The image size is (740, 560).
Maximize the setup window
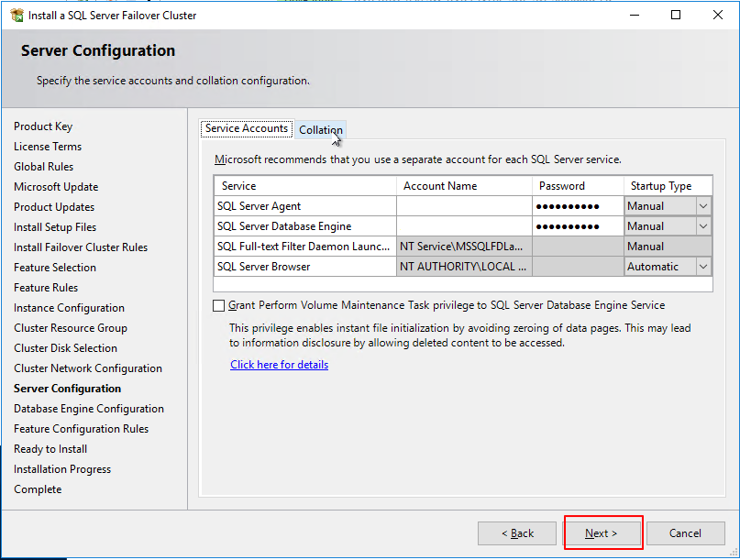pyautogui.click(x=676, y=15)
